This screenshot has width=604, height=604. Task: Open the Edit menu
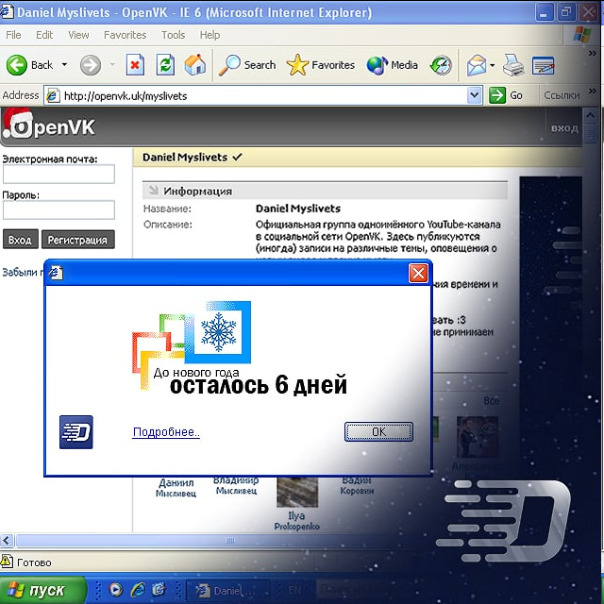click(x=44, y=35)
